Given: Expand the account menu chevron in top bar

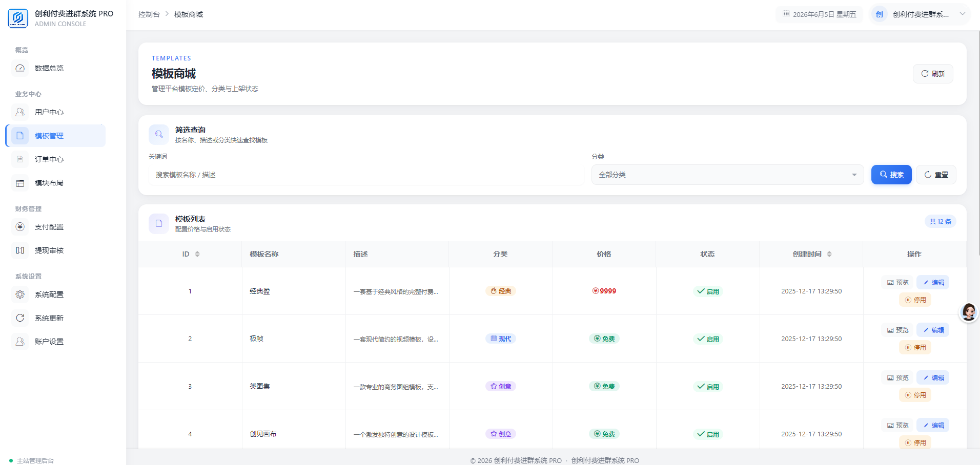Looking at the screenshot, I should [x=963, y=14].
